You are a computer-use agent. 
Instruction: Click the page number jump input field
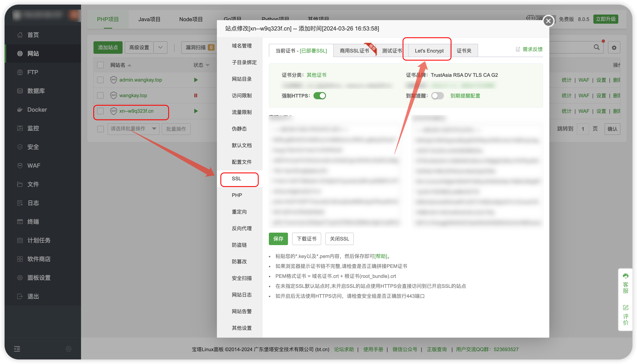[x=583, y=129]
